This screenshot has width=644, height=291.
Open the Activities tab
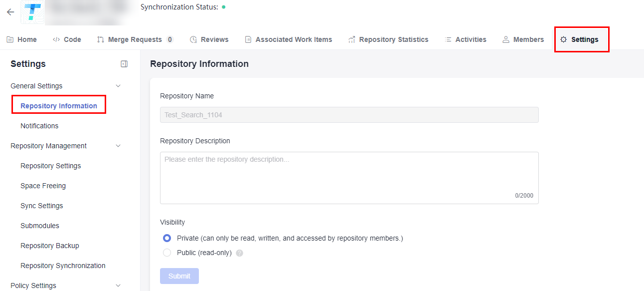(466, 39)
